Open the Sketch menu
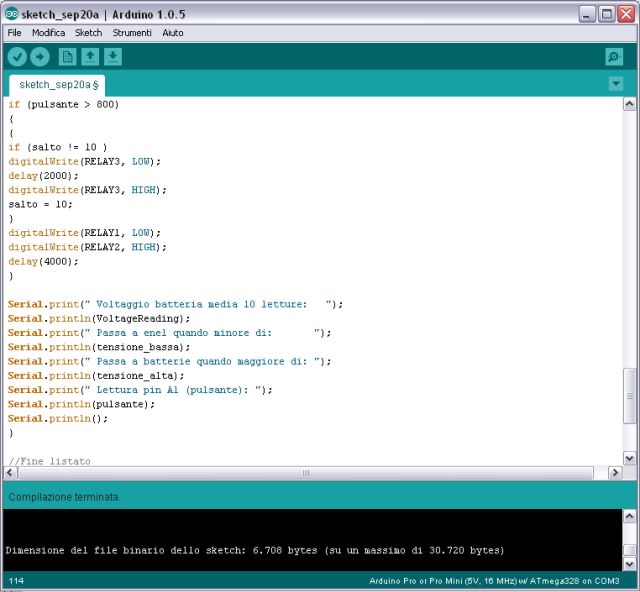Screen dimensions: 640x592 pyautogui.click(x=88, y=33)
